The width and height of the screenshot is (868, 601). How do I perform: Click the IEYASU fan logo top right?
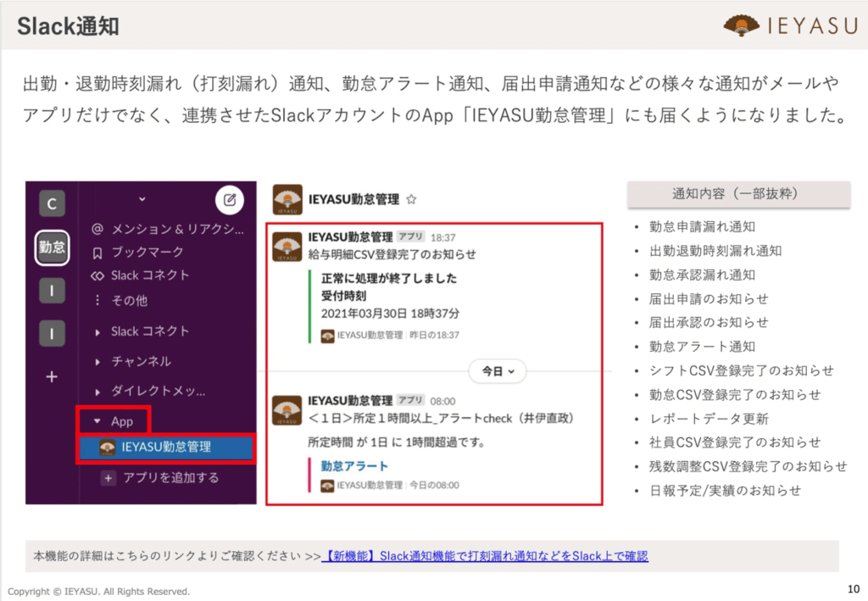pos(742,25)
